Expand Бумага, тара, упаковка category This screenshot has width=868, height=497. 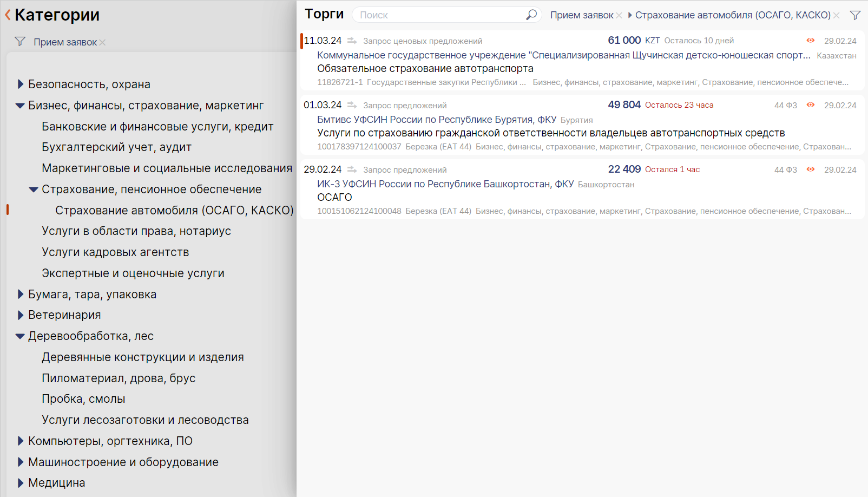point(21,294)
